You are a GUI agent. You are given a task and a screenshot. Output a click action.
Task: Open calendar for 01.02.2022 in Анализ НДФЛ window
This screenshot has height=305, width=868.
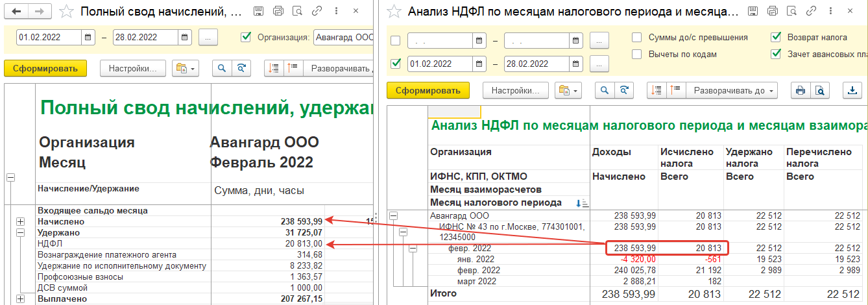click(479, 64)
